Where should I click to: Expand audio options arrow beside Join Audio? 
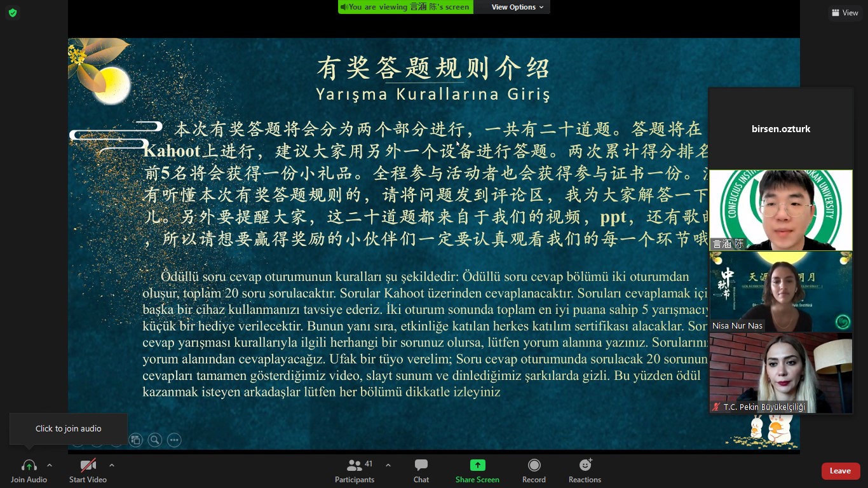[x=50, y=465]
